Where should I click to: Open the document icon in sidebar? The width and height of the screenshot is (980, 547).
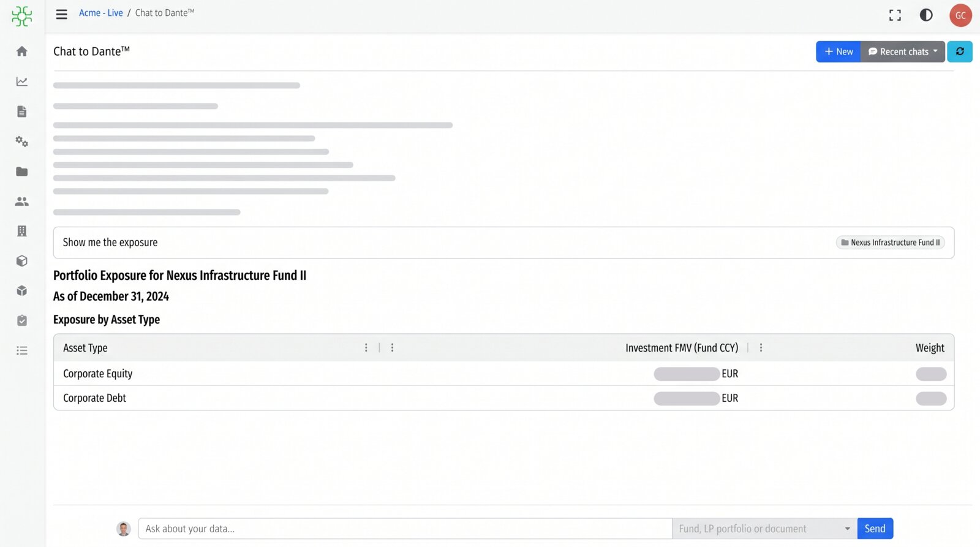pos(22,111)
